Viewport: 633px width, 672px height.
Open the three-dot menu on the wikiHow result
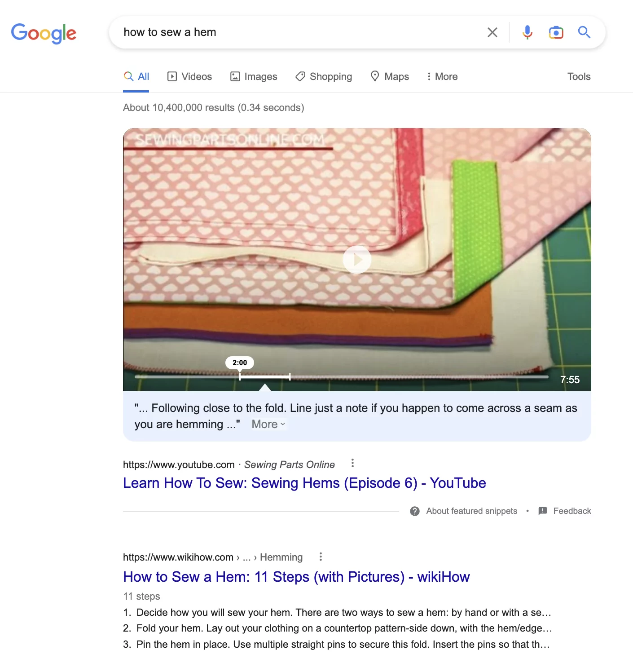321,557
